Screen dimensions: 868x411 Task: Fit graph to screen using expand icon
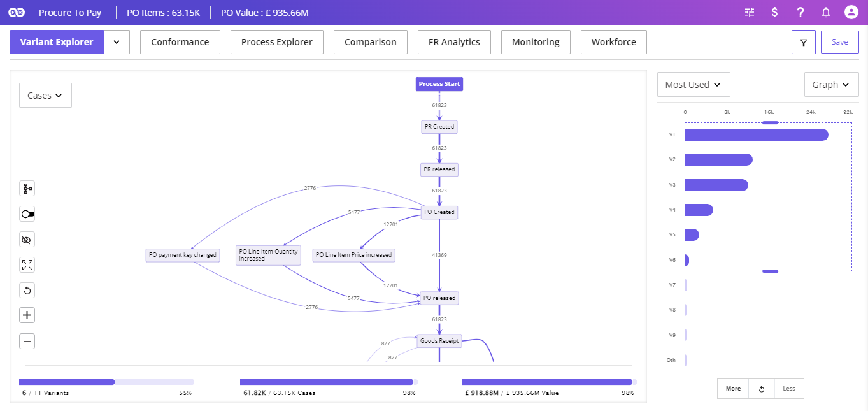(x=27, y=264)
